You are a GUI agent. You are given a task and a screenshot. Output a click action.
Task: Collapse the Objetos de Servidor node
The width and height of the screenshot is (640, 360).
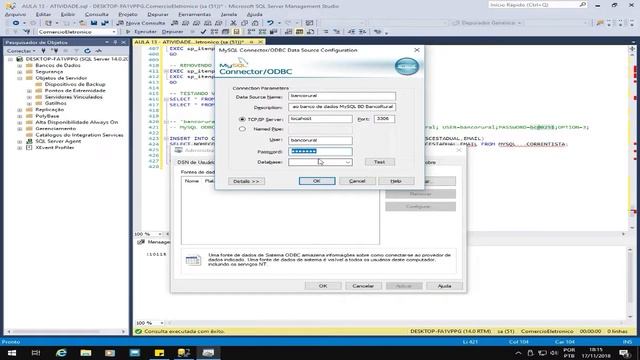pyautogui.click(x=19, y=78)
